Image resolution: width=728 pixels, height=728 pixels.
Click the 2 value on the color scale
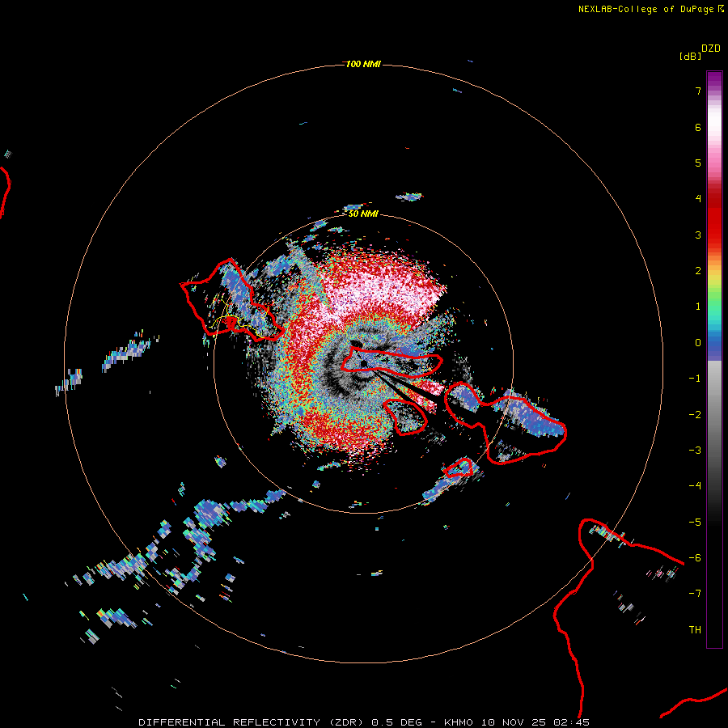click(698, 271)
